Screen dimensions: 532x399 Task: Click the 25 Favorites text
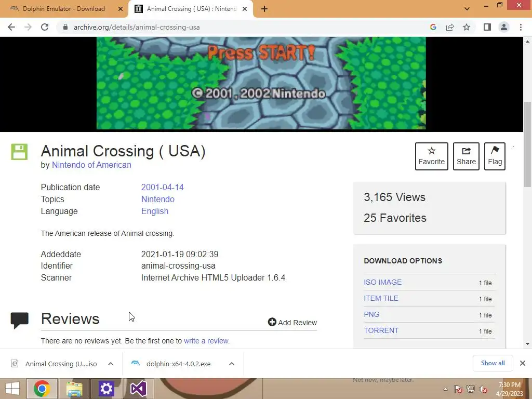click(x=395, y=218)
